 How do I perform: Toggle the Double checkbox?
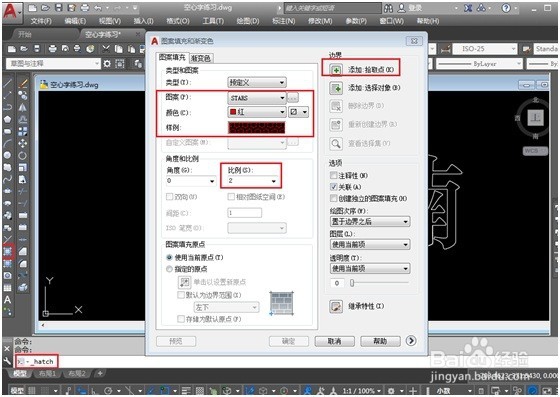(170, 197)
